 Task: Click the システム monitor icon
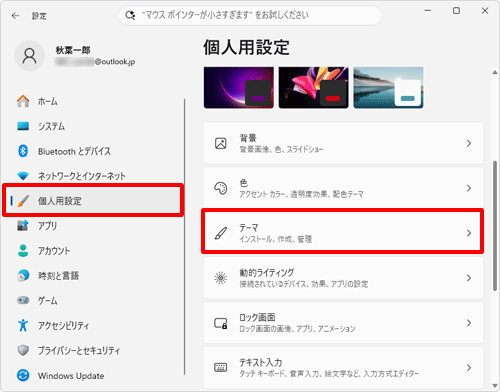tap(23, 126)
